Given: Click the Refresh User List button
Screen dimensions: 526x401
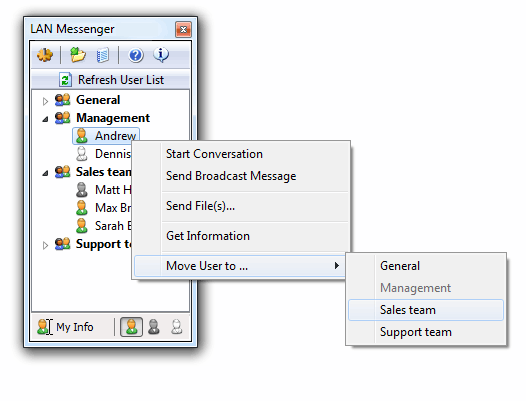Looking at the screenshot, I should (x=110, y=80).
